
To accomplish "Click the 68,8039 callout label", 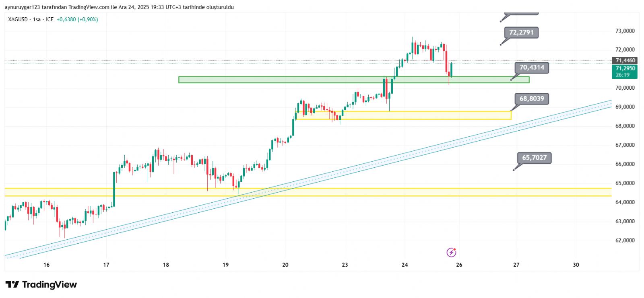I will coord(531,99).
